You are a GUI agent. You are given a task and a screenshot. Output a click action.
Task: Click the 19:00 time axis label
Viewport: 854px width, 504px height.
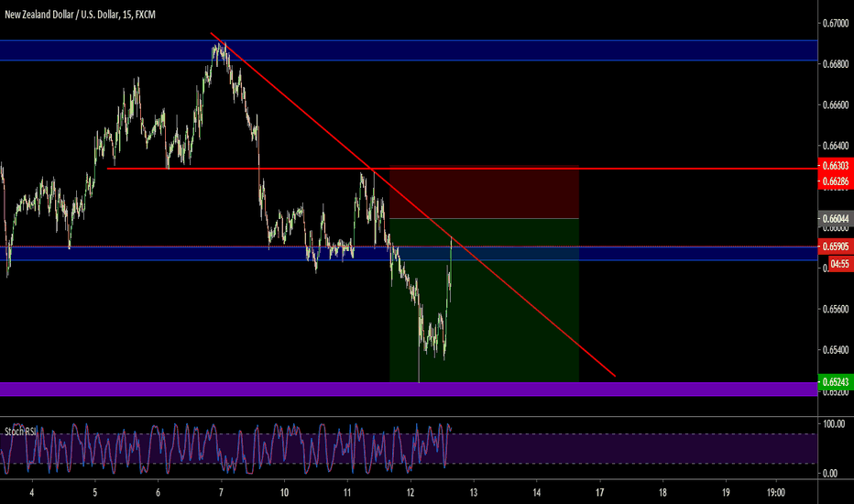coord(776,493)
